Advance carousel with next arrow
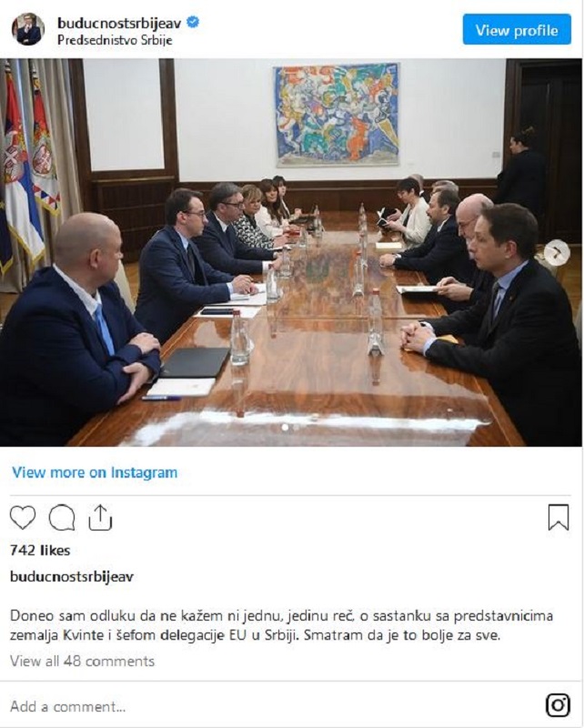The height and width of the screenshot is (728, 584). (556, 253)
